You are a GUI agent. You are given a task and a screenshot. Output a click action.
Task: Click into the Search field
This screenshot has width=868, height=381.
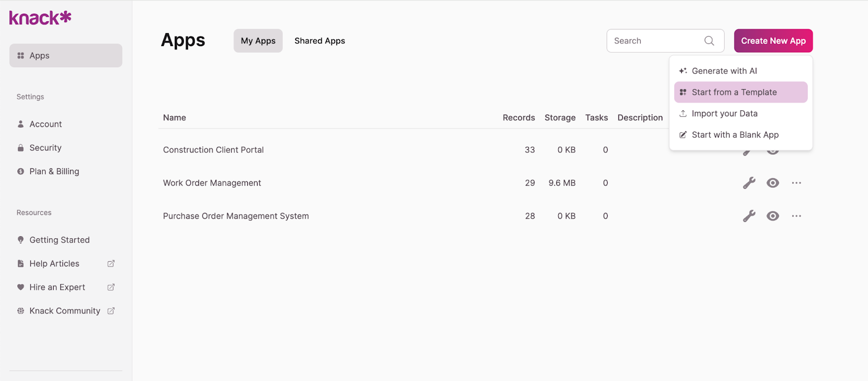[x=655, y=41]
